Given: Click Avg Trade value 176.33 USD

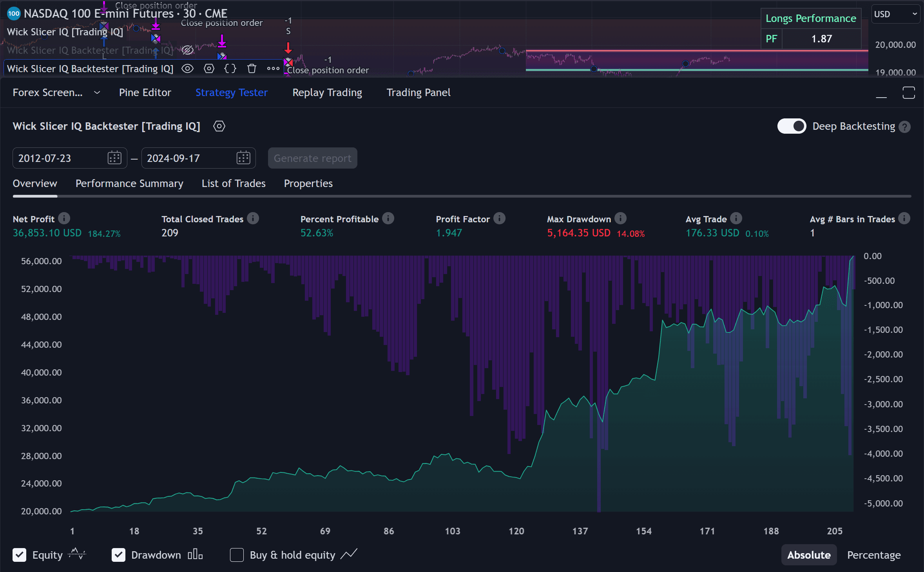Looking at the screenshot, I should pyautogui.click(x=712, y=233).
